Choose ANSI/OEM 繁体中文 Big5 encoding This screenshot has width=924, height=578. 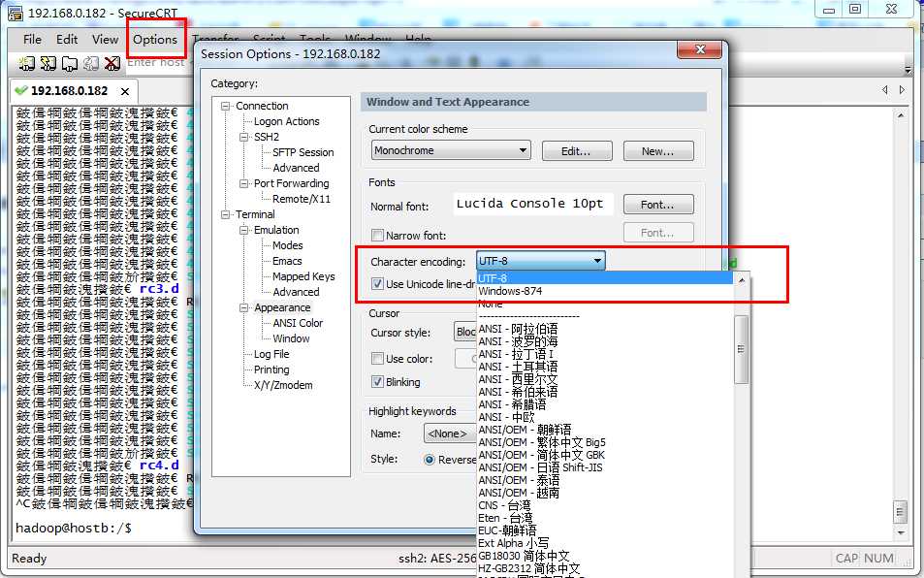coord(605,442)
